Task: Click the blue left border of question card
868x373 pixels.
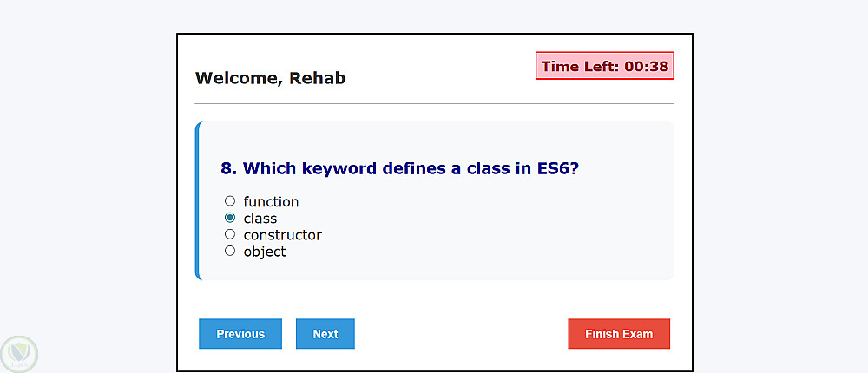Action: [198, 201]
